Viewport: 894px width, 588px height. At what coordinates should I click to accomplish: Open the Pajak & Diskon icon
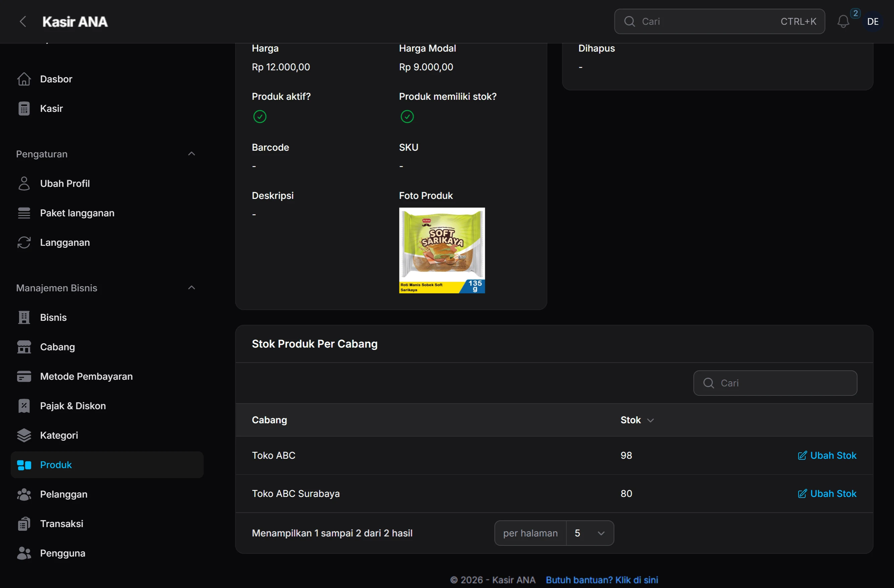coord(24,406)
